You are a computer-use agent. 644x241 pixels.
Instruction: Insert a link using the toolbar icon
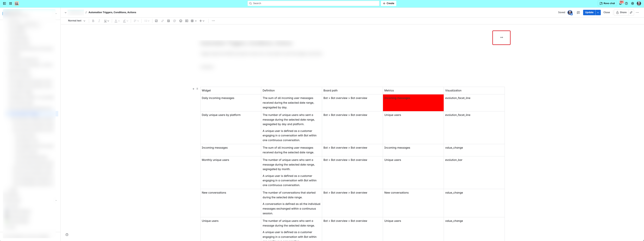coord(163,21)
